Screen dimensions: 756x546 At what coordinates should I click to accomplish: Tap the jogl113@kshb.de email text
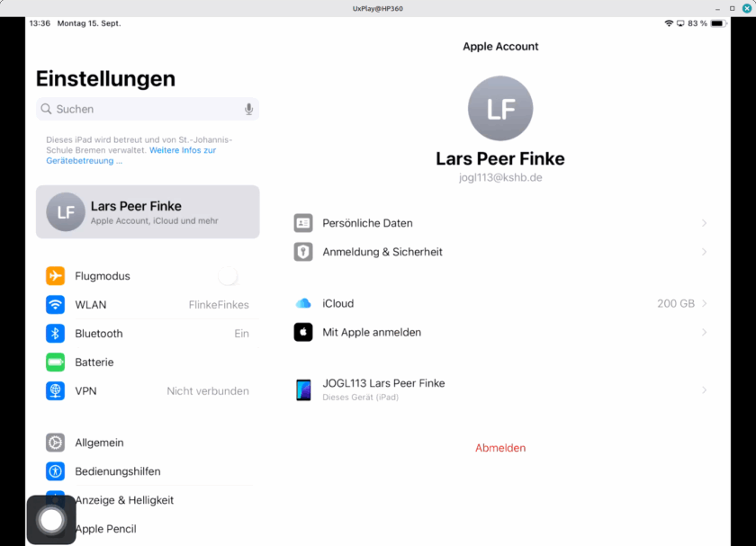point(500,177)
